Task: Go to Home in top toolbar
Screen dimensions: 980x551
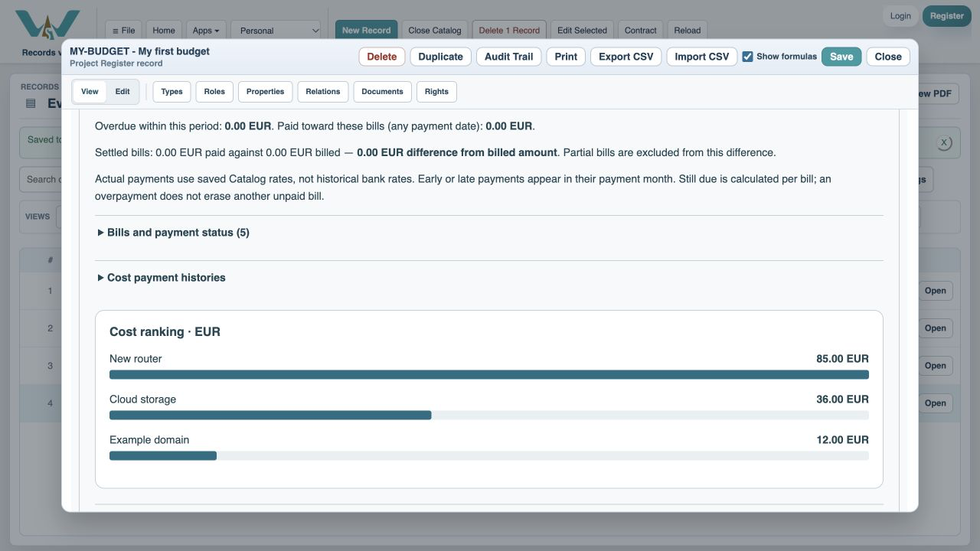Action: pos(164,31)
